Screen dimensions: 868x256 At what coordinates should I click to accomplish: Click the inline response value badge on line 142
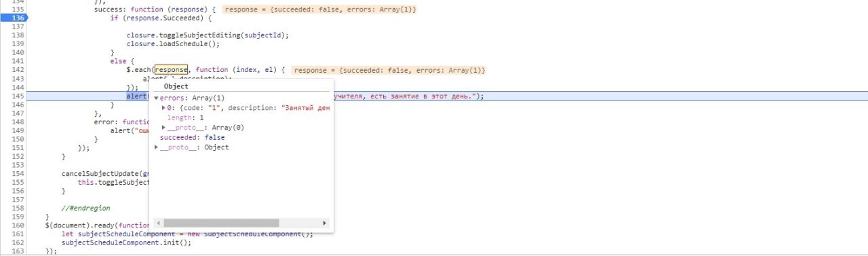pos(389,70)
